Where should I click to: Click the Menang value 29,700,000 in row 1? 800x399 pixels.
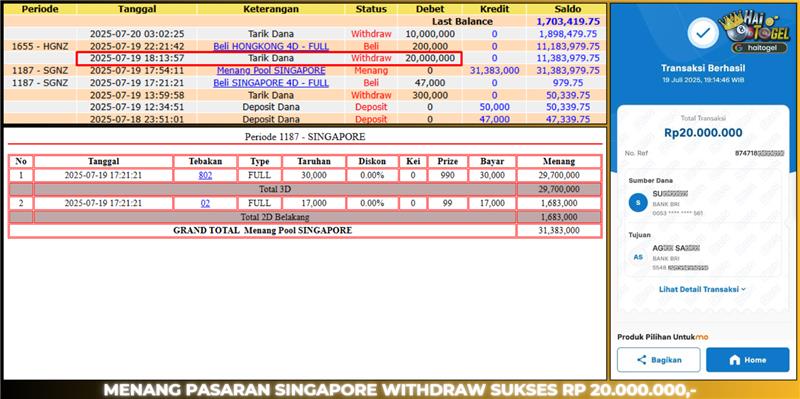pyautogui.click(x=559, y=176)
